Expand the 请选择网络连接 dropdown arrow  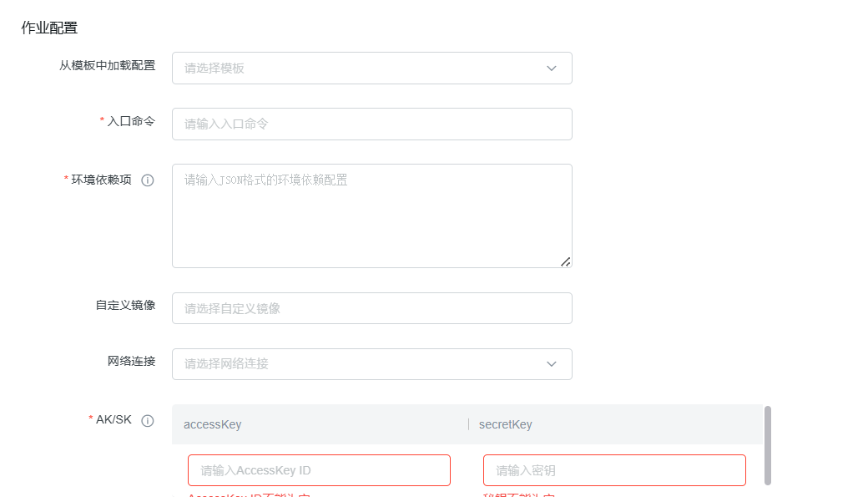[x=552, y=364]
